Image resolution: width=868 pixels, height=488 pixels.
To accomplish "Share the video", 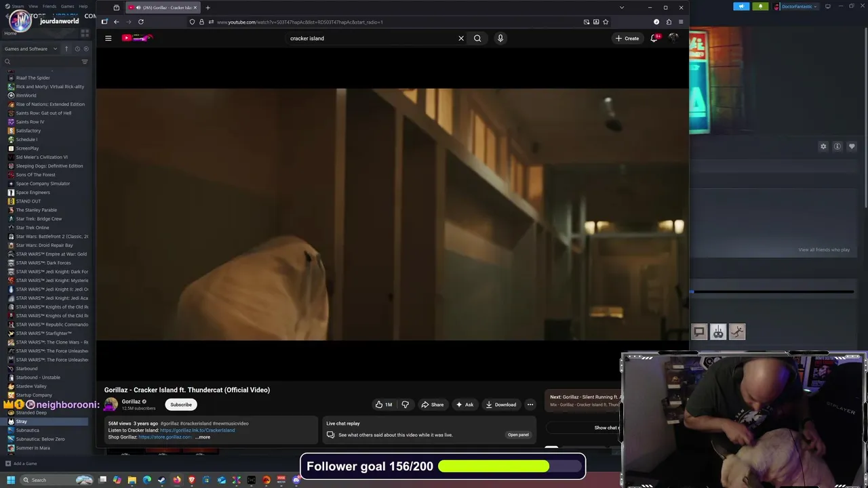I will coord(432,405).
